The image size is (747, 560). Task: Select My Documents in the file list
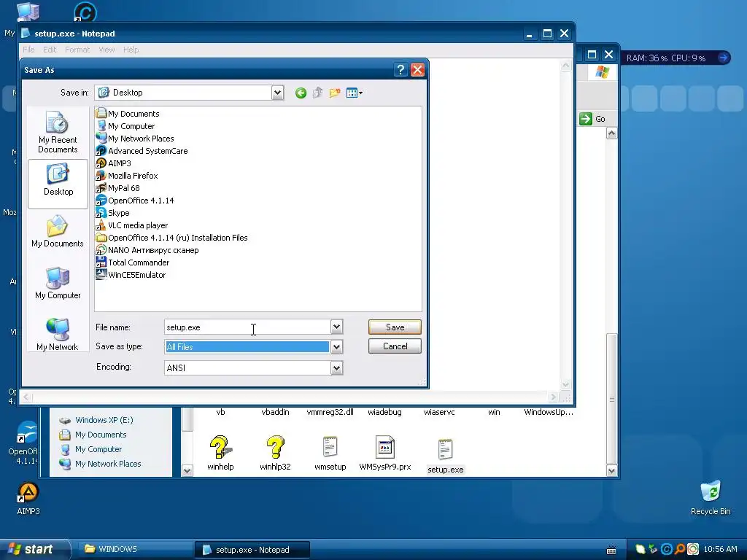pyautogui.click(x=128, y=113)
